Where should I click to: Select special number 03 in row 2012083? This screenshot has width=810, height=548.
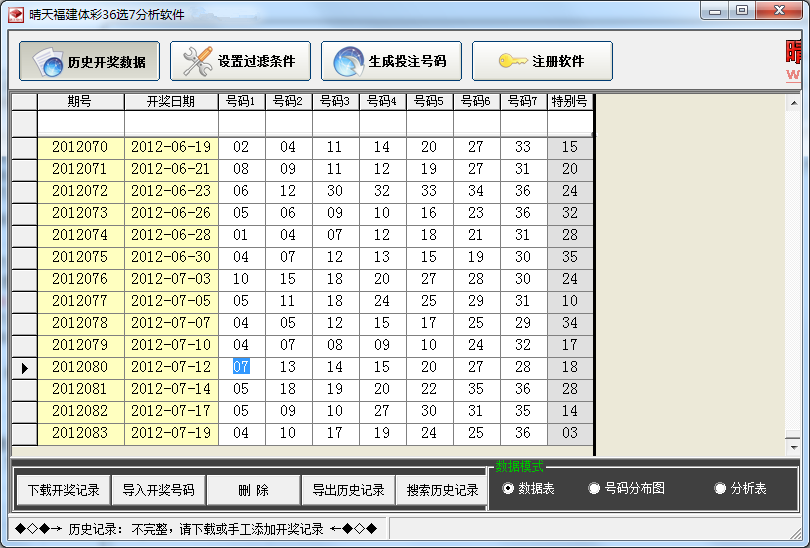coord(570,433)
